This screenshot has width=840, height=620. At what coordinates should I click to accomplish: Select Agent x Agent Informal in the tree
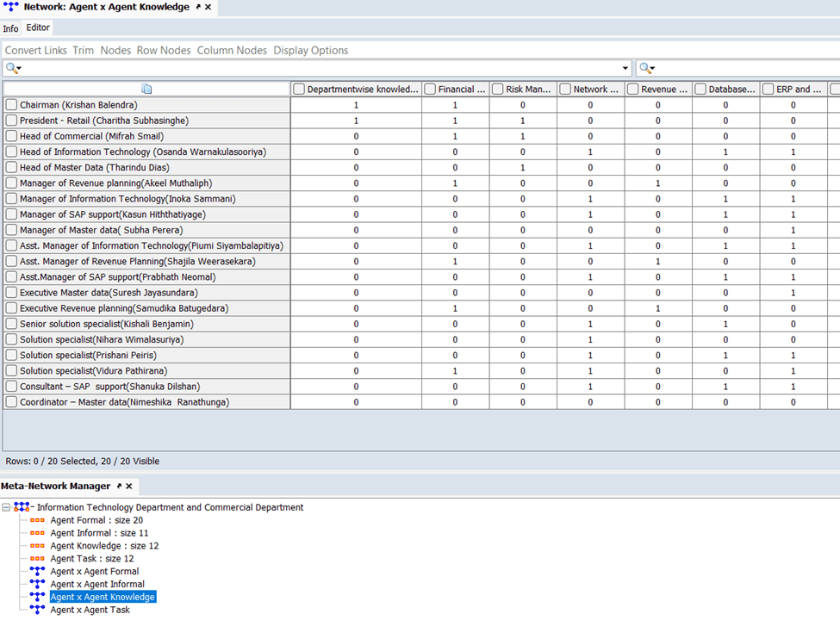96,585
